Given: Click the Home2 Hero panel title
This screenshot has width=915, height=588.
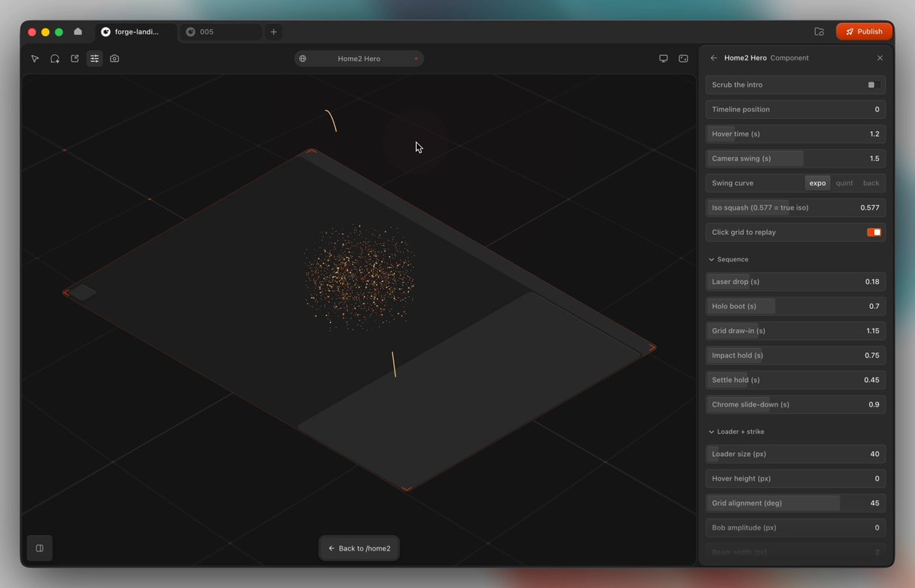Looking at the screenshot, I should [745, 58].
